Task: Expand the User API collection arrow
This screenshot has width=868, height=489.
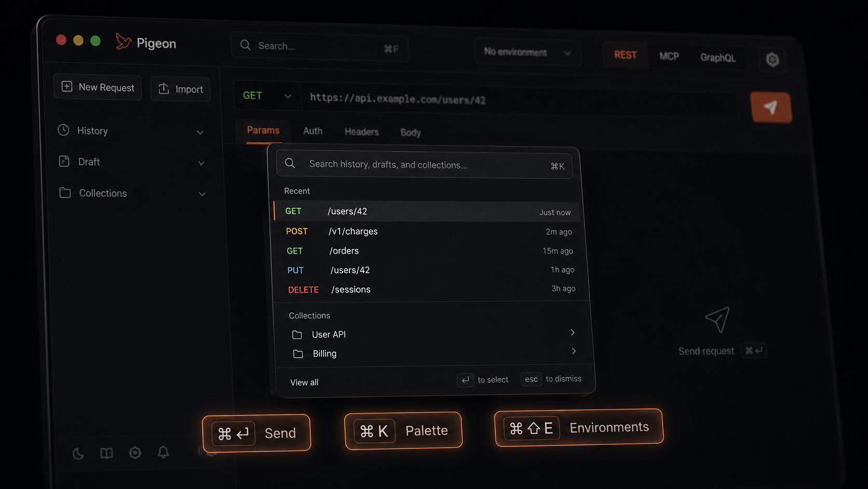Action: click(573, 333)
